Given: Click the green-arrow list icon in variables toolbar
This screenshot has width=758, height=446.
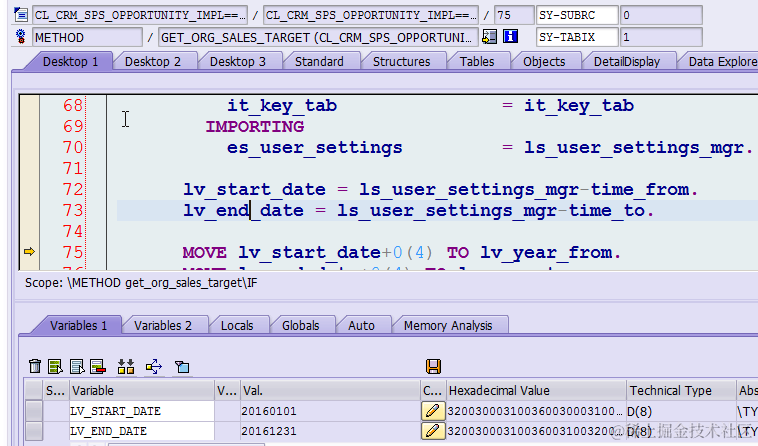Looking at the screenshot, I should pyautogui.click(x=56, y=366).
